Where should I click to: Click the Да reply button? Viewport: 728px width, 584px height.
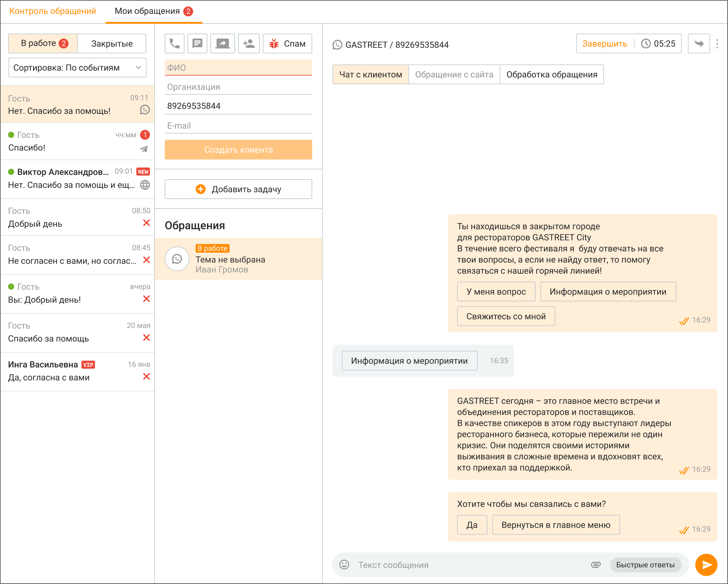(472, 525)
